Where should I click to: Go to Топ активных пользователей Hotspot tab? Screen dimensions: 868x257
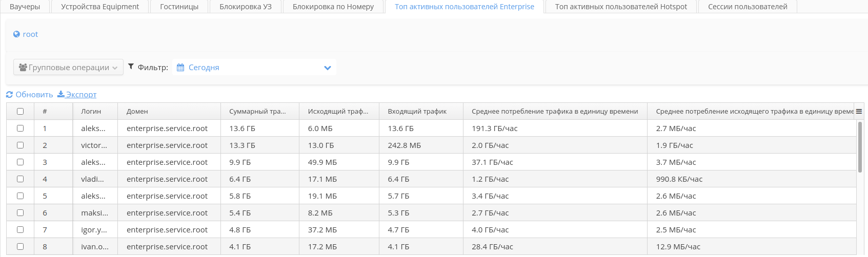621,7
